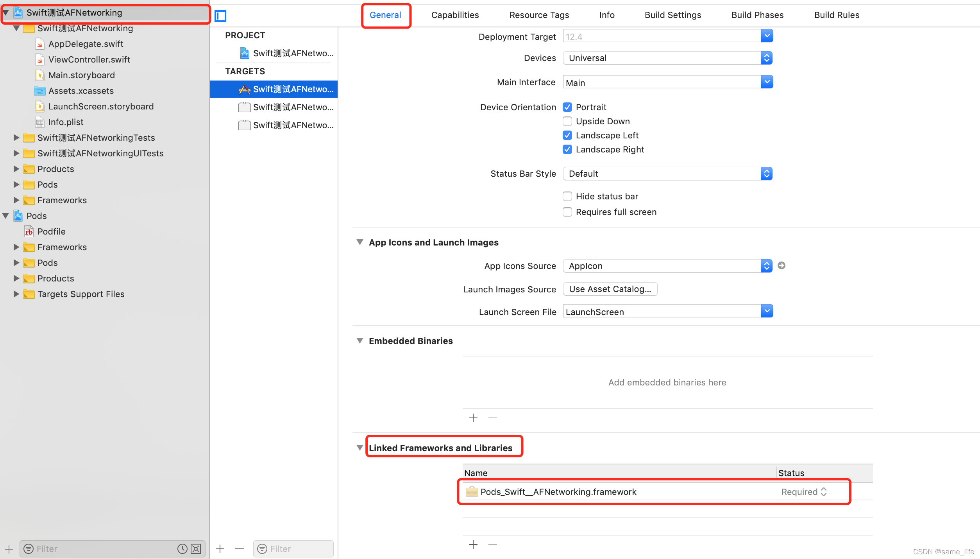Click Use Asset Catalog button
The height and width of the screenshot is (559, 980).
point(610,289)
